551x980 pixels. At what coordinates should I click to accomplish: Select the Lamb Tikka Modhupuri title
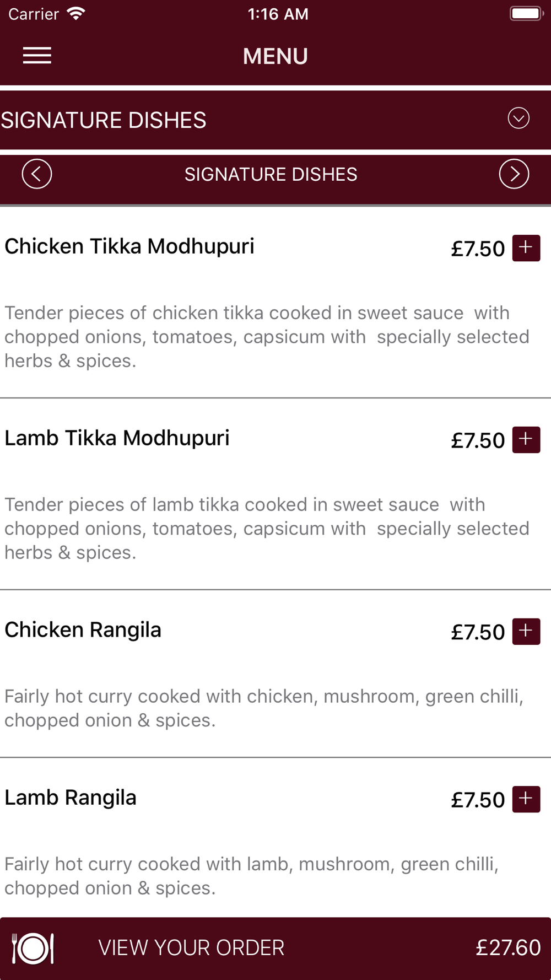(x=117, y=438)
